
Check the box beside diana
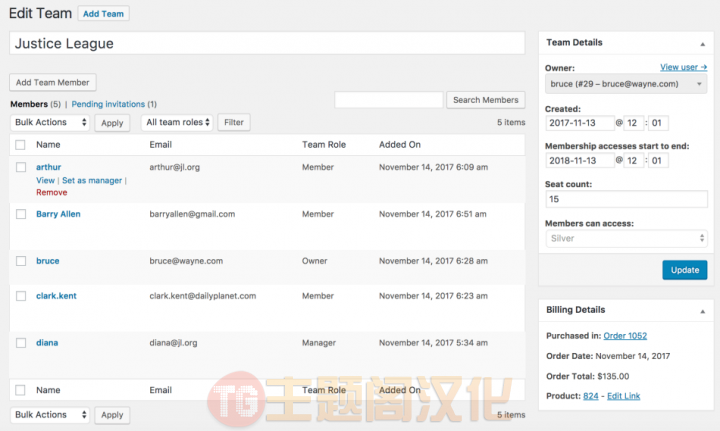[x=21, y=343]
